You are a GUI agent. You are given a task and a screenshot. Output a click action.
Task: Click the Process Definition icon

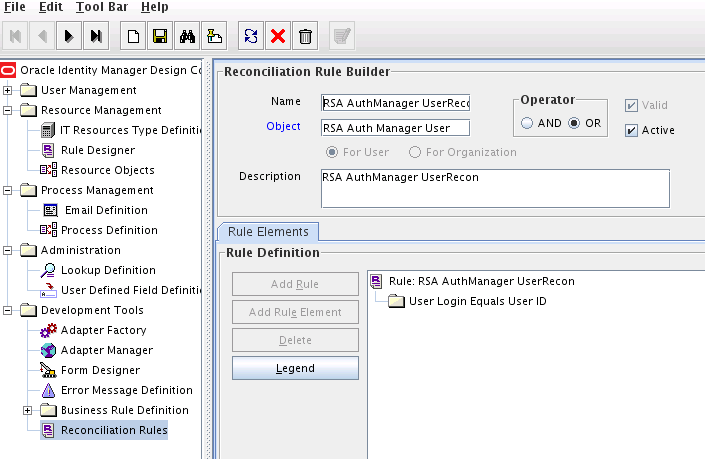(x=48, y=230)
